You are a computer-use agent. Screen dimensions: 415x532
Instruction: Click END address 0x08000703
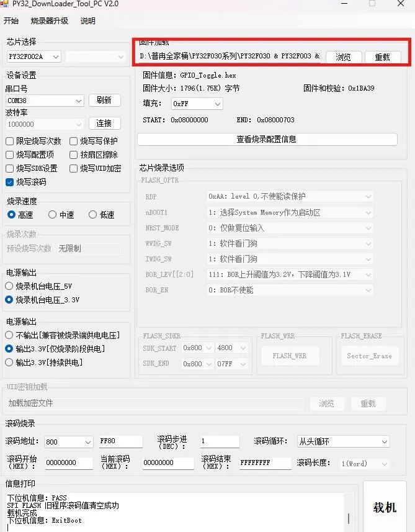[x=275, y=120]
